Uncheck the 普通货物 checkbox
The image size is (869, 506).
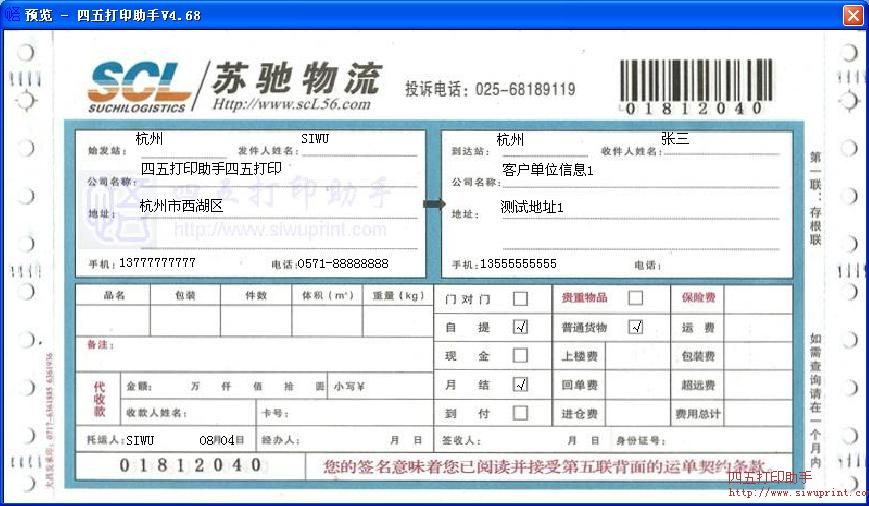pyautogui.click(x=635, y=327)
